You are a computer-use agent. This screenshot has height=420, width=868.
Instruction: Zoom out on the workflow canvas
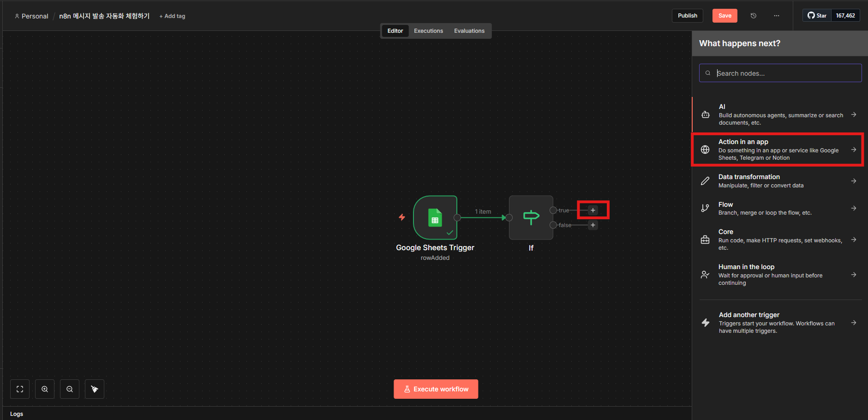click(70, 389)
